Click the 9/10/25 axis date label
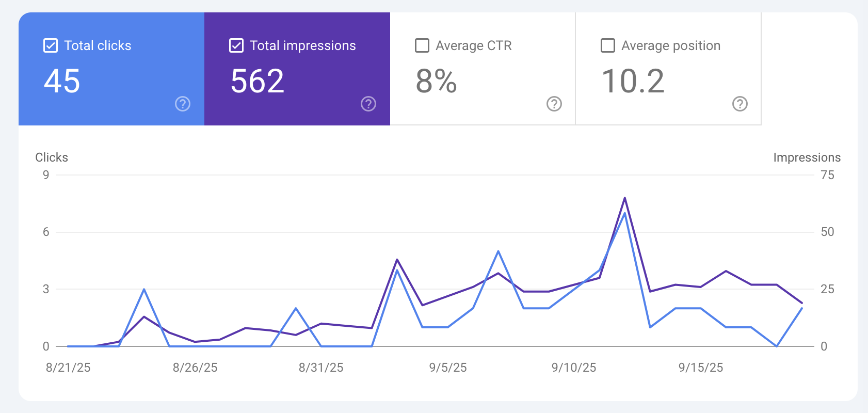This screenshot has width=868, height=413. [x=574, y=368]
